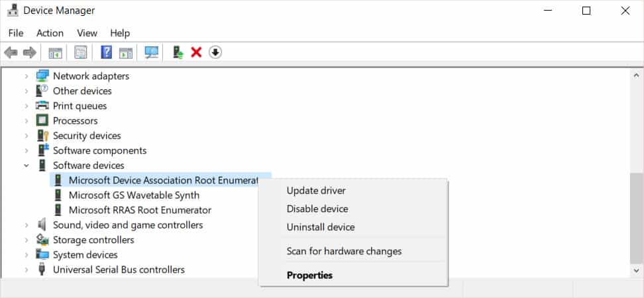Screen dimensions: 644x298
Task: Click the Back arrow toolbar icon
Action: [x=11, y=52]
